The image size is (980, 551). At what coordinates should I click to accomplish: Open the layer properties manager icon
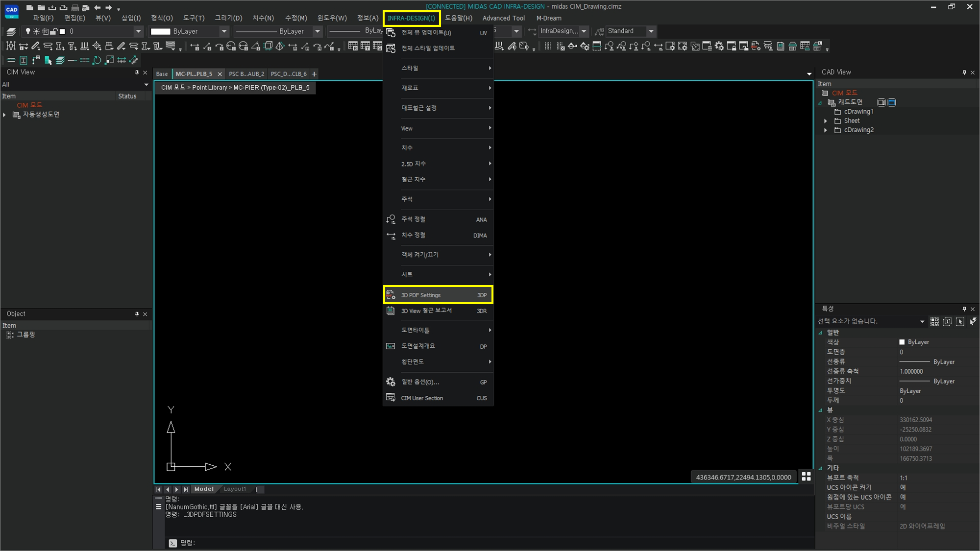coord(11,31)
